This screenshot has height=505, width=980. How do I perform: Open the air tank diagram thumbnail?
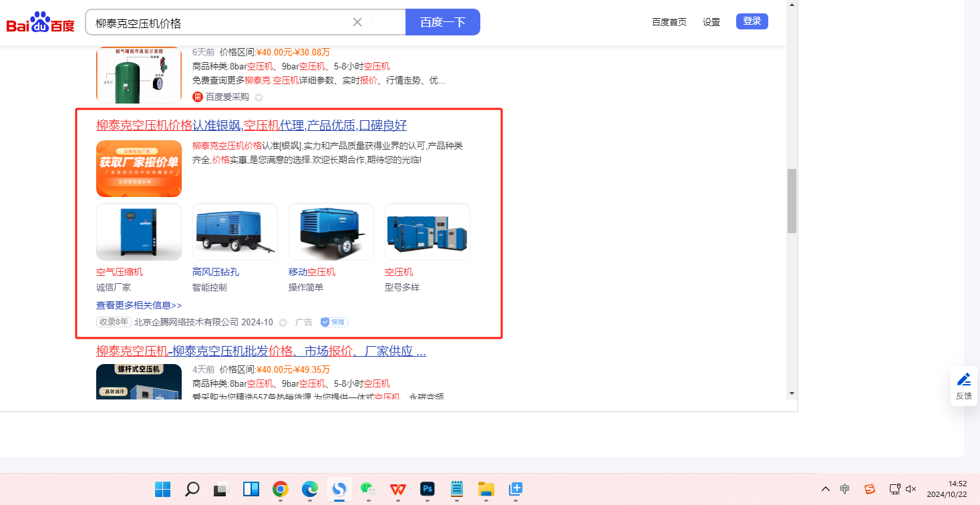[x=139, y=75]
